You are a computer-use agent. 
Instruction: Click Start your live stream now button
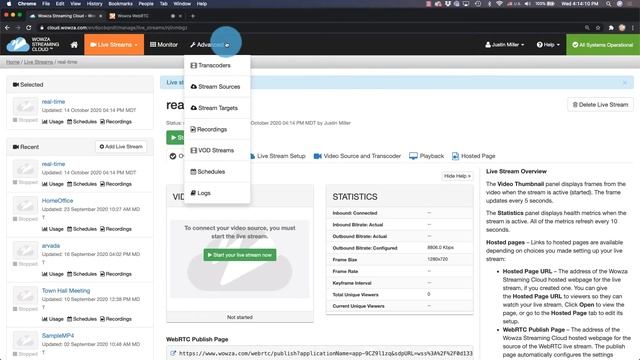240,255
